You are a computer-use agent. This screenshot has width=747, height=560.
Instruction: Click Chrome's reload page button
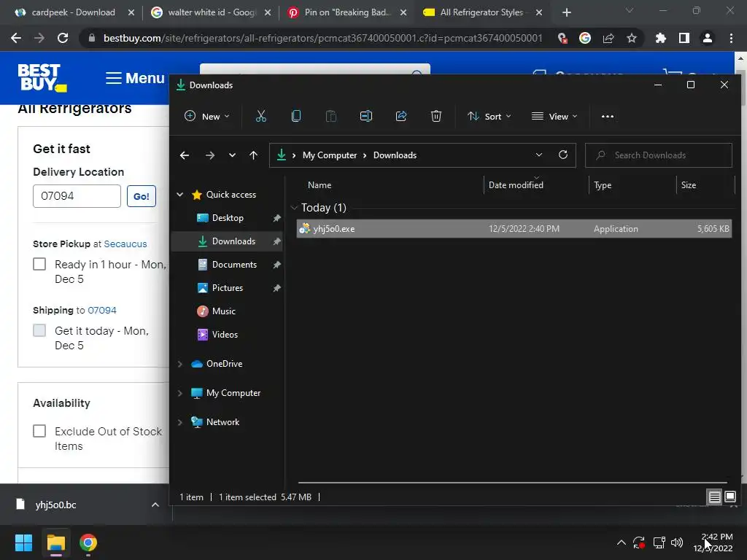[x=63, y=38]
